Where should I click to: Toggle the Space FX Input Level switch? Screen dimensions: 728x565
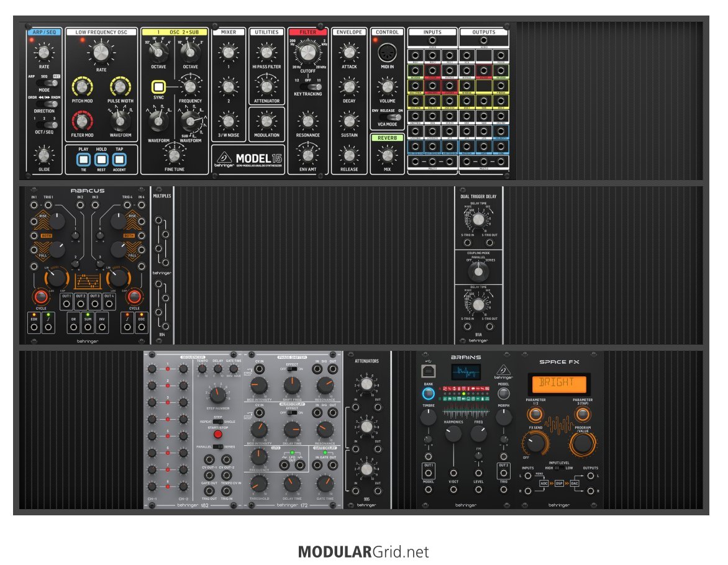559,468
